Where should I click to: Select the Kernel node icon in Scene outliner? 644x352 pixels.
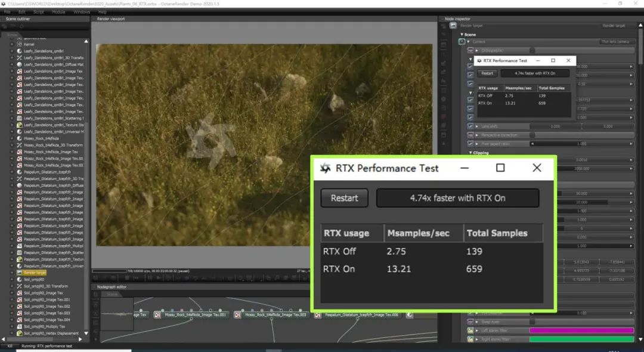(19, 44)
